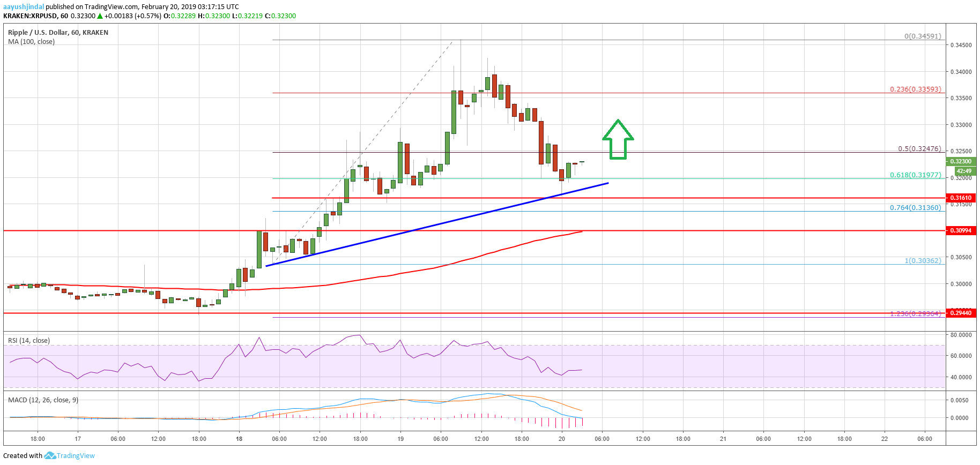The width and height of the screenshot is (980, 465).
Task: Click the MACD 0.0050 axis label
Action: pyautogui.click(x=960, y=400)
